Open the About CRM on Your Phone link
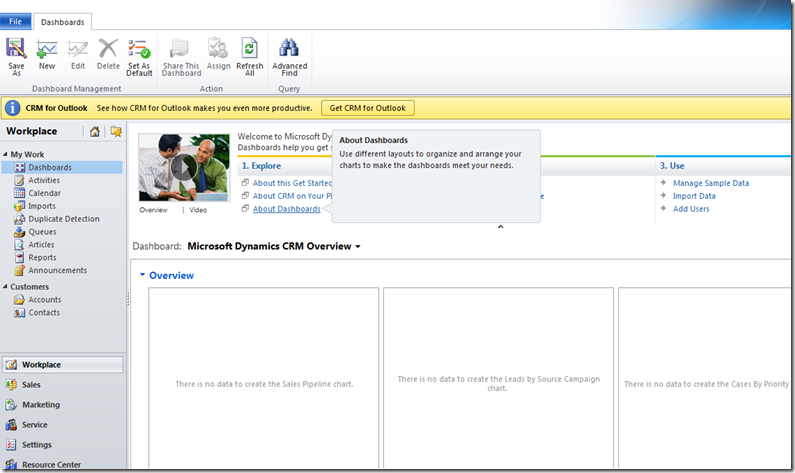Viewport: 795px width, 473px height. point(293,196)
